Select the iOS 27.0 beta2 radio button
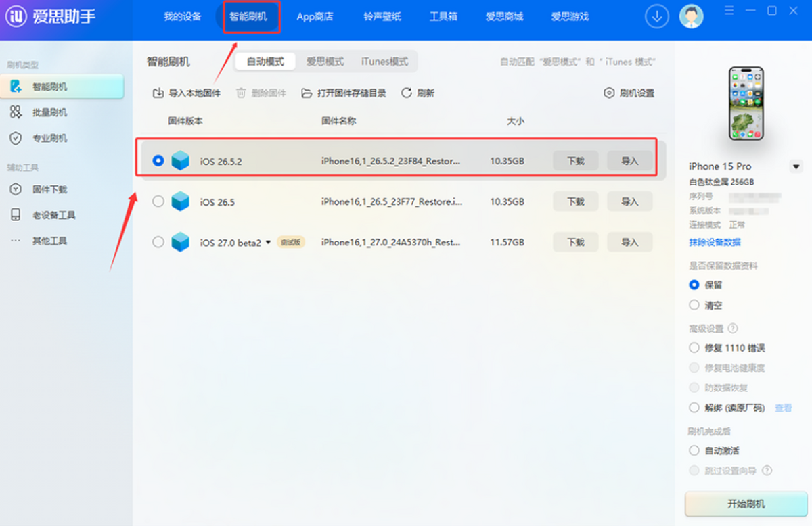The width and height of the screenshot is (812, 526). pos(158,242)
